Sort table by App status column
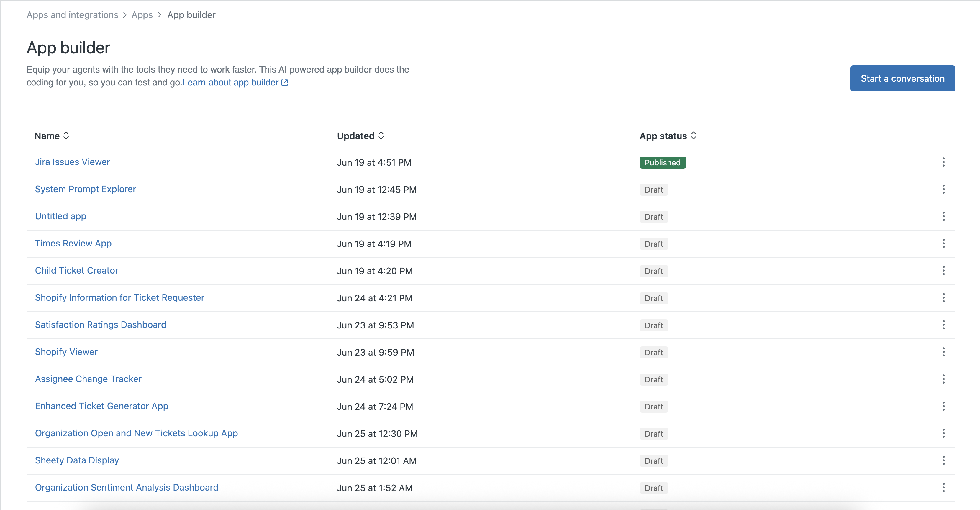The height and width of the screenshot is (510, 980). coord(668,136)
